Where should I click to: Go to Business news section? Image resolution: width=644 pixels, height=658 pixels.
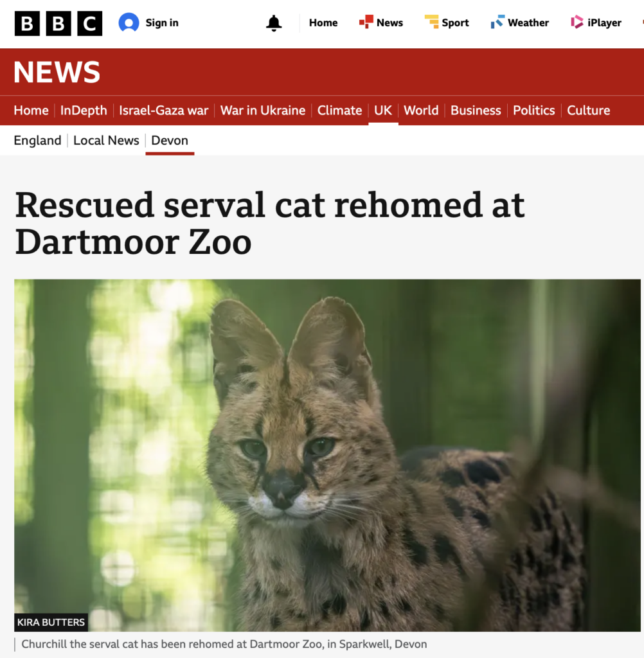coord(476,111)
